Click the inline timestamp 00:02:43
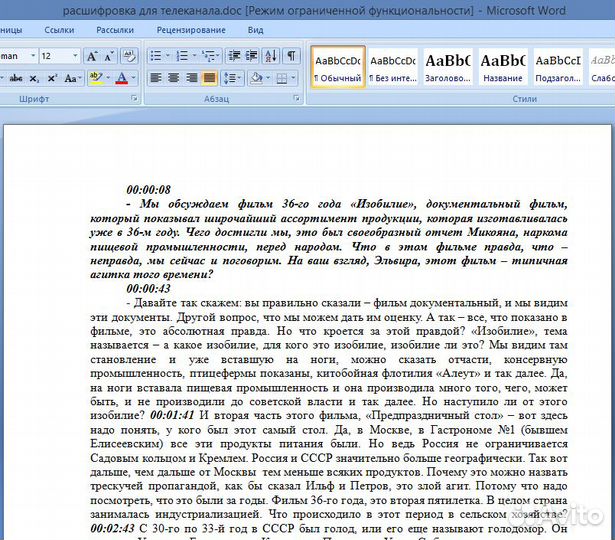Viewport: 615px width, 540px height. point(113,528)
